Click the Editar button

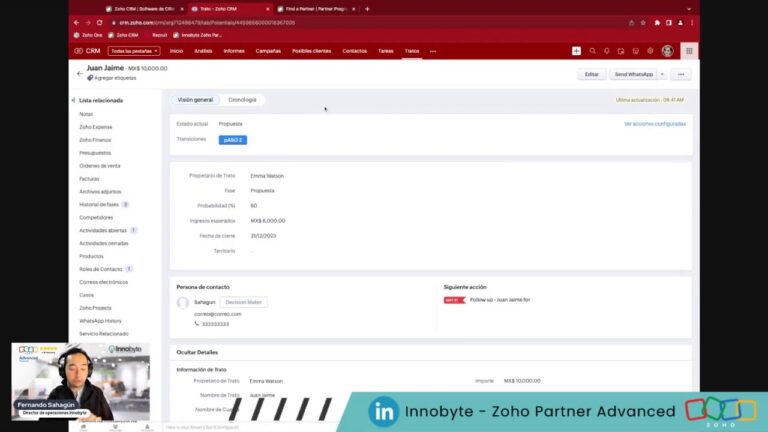(x=592, y=74)
